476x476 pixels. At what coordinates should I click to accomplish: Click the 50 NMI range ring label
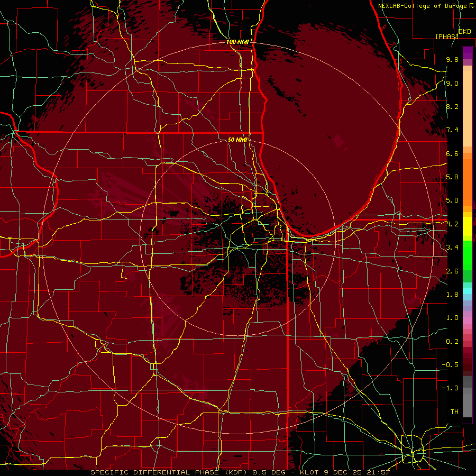tap(237, 140)
